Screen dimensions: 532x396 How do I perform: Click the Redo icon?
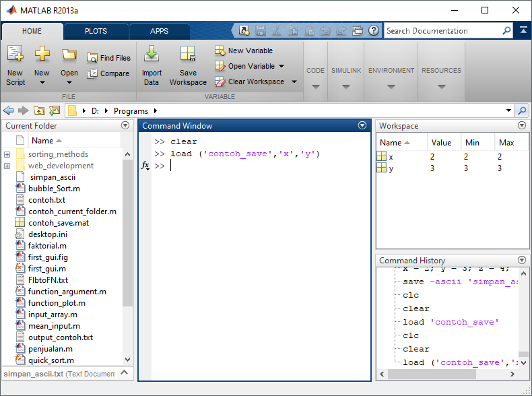(x=341, y=30)
